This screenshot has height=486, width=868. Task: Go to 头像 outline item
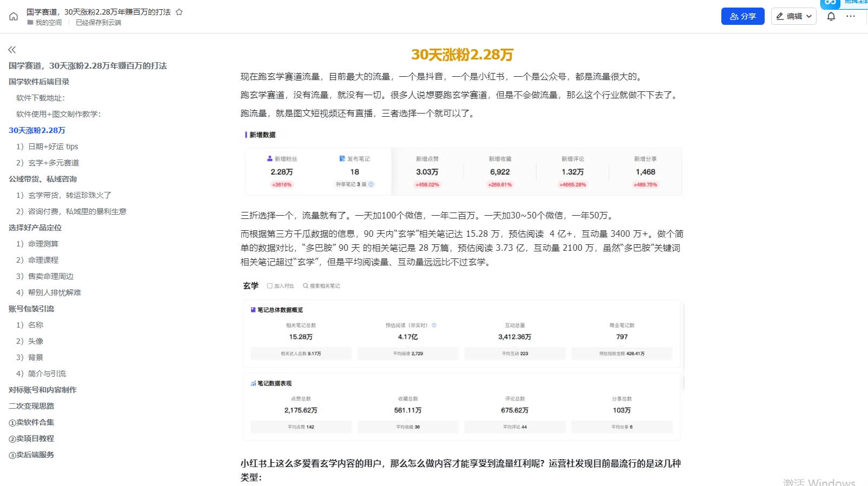pyautogui.click(x=30, y=341)
